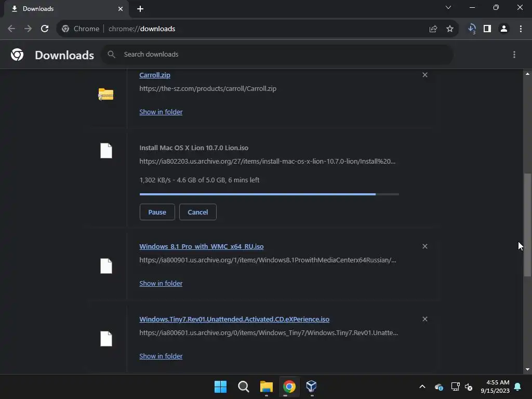Image resolution: width=532 pixels, height=399 pixels.
Task: Click the '1,302 KB/s' download status text
Action: coord(199,180)
